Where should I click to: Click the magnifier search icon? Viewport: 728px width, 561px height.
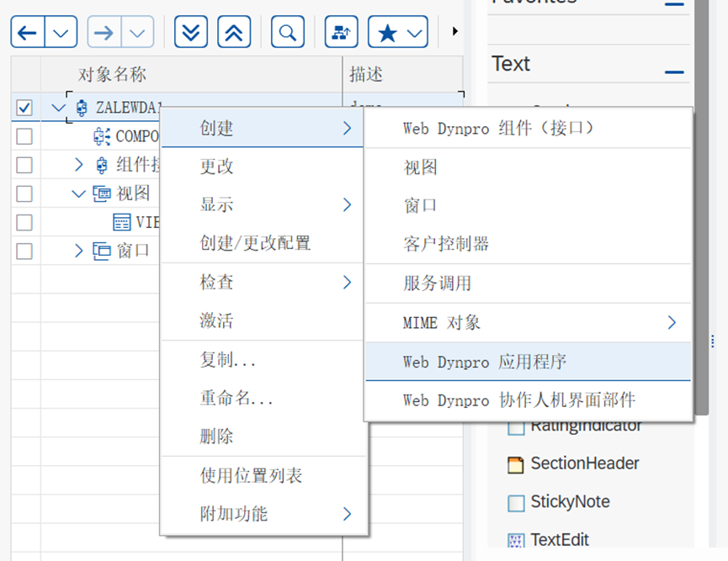(288, 32)
